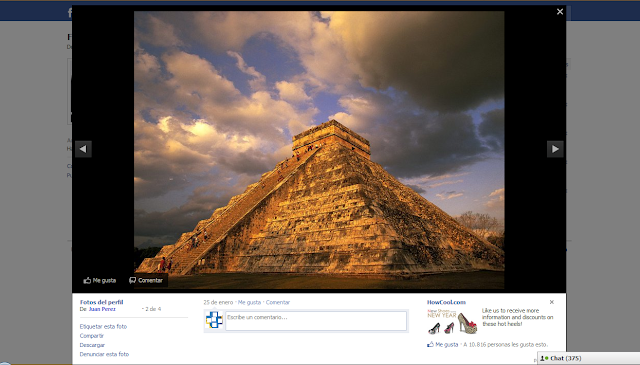This screenshot has height=365, width=640.
Task: Open the Fotos del perfil album link
Action: 102,302
